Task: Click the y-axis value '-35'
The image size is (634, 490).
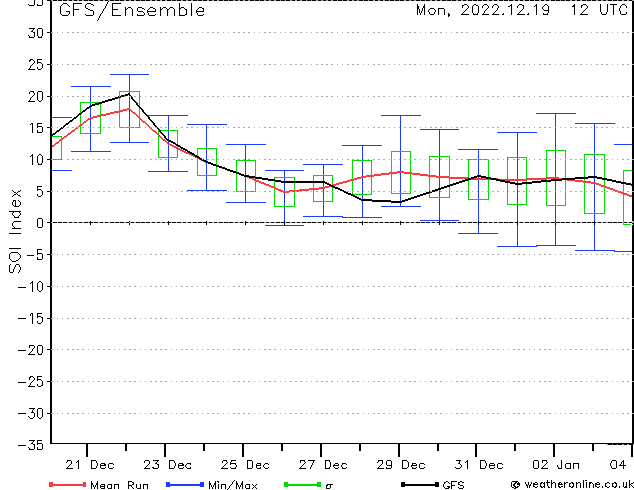Action: tap(31, 445)
